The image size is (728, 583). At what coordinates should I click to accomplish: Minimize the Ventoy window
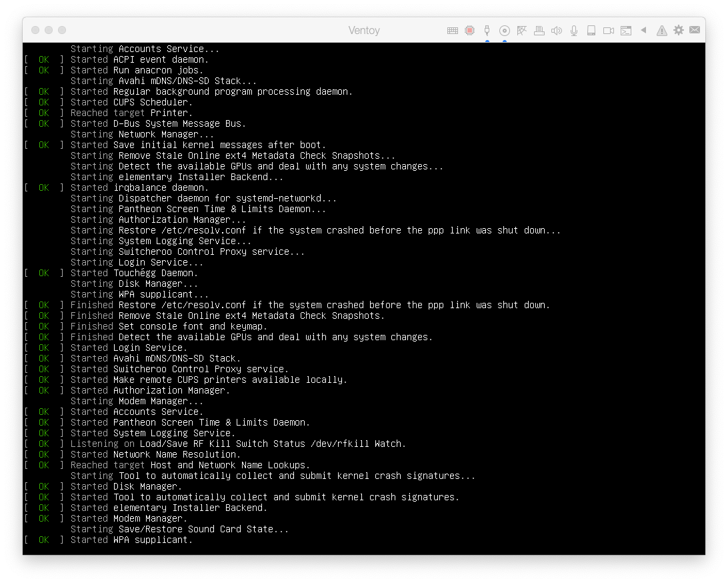tap(49, 31)
